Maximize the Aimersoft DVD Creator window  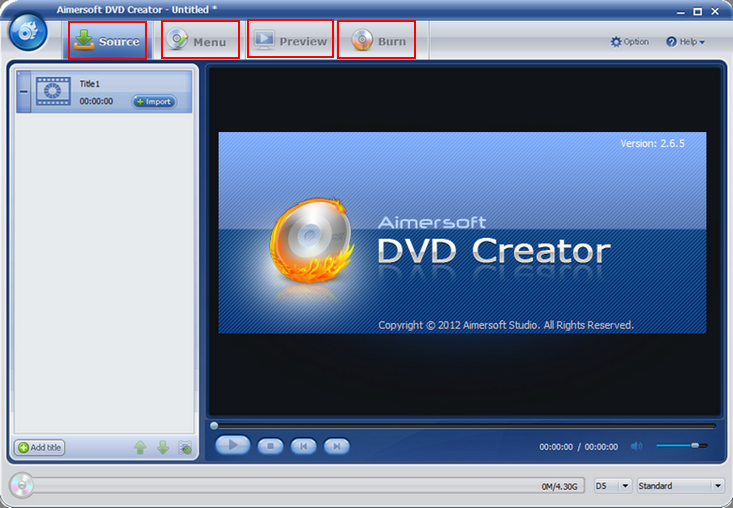(697, 12)
